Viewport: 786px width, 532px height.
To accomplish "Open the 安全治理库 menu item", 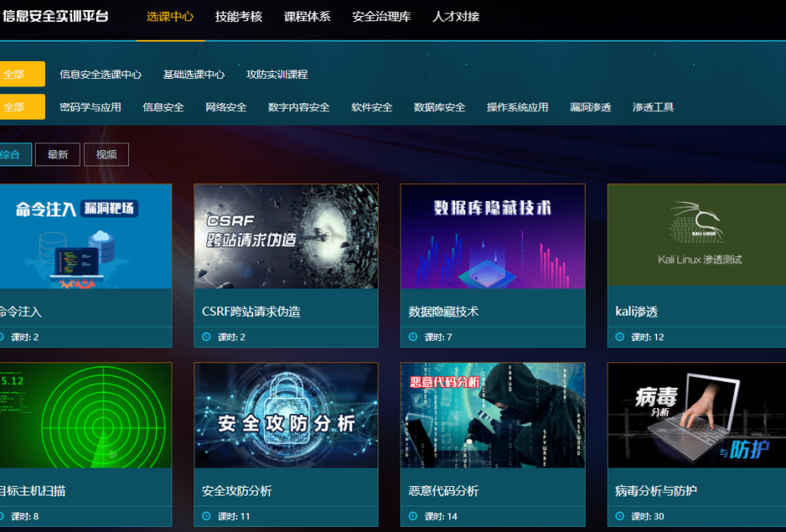I will [381, 16].
